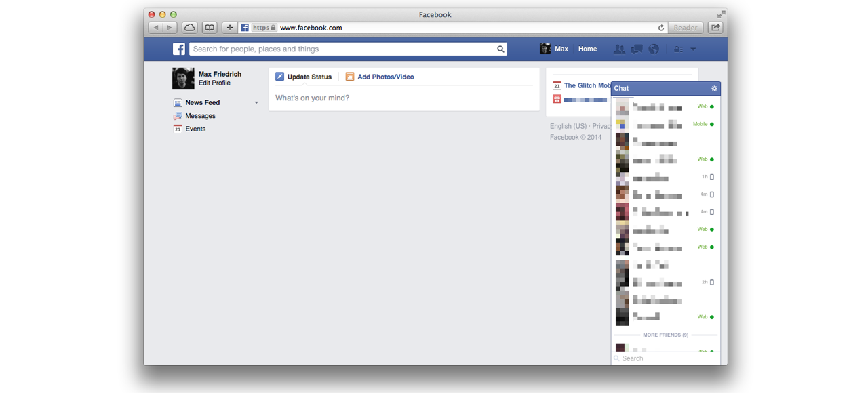868x393 pixels.
Task: Click the blurred birthday name link
Action: point(585,100)
